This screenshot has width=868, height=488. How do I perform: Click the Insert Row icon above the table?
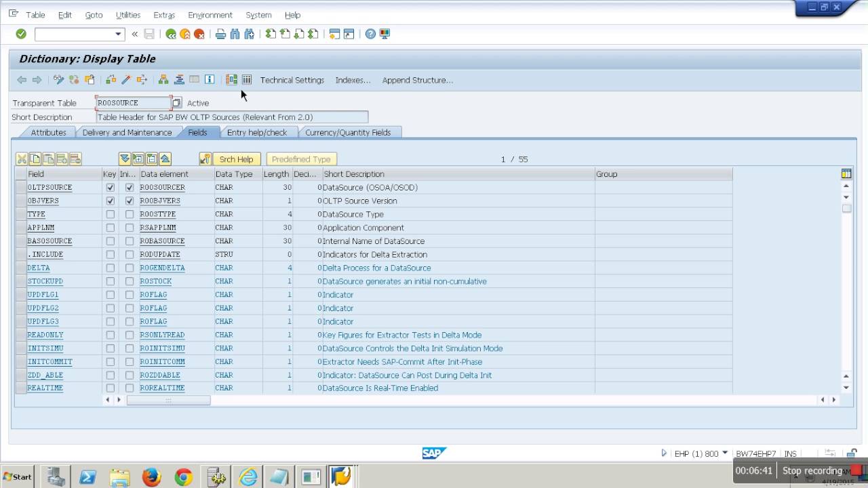[62, 159]
